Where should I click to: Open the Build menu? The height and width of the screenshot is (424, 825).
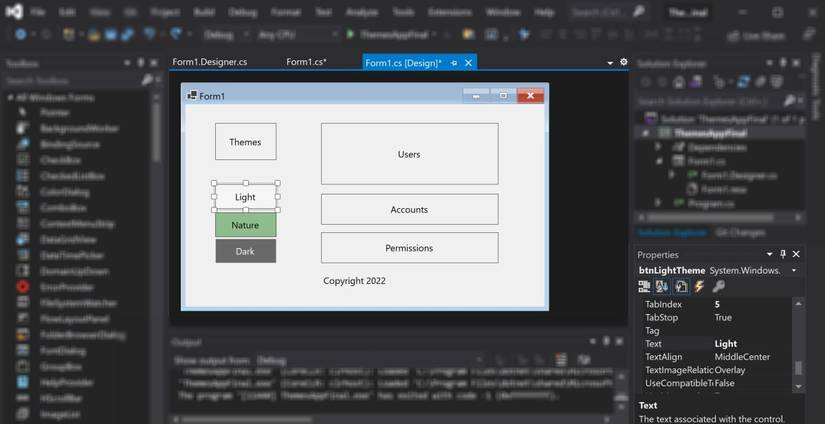204,12
